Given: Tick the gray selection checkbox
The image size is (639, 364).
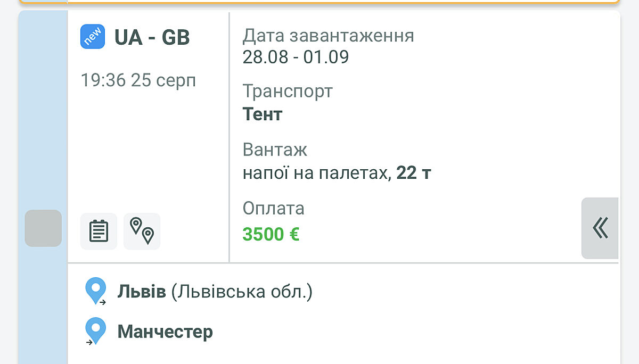Looking at the screenshot, I should [x=43, y=228].
